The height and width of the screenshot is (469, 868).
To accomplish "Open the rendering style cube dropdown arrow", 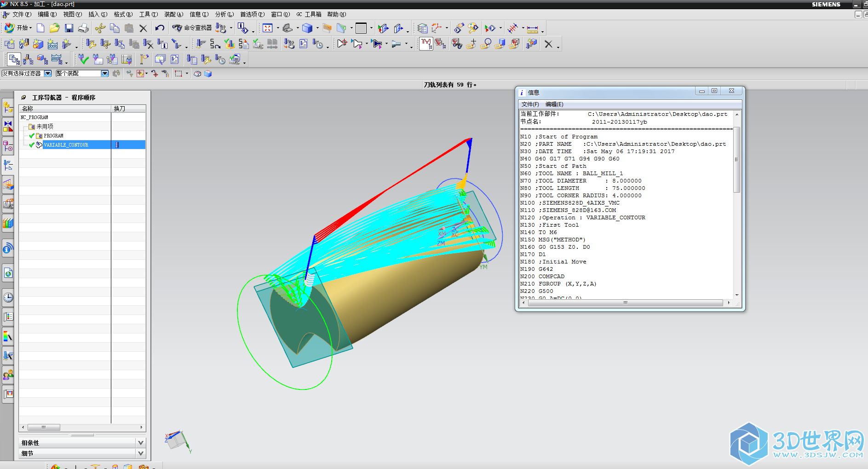I will (x=317, y=28).
